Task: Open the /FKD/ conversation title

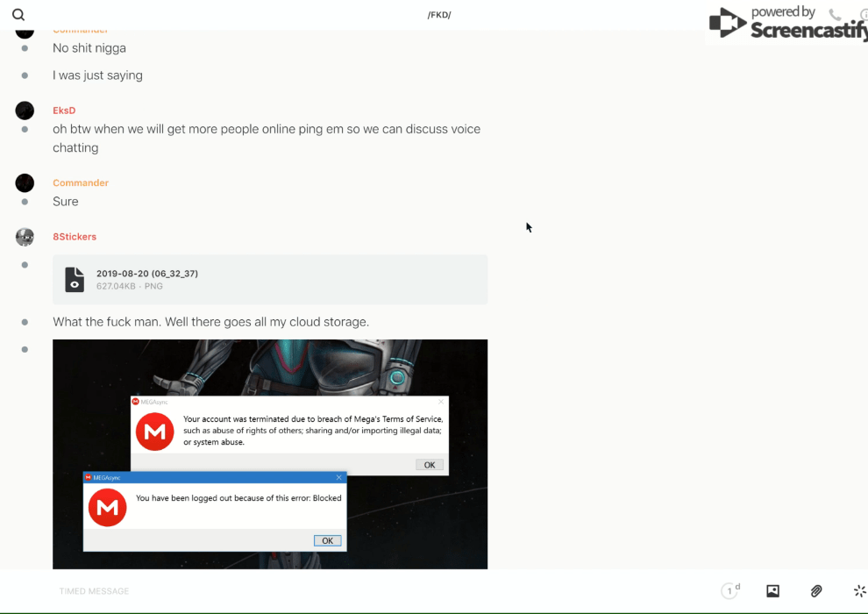Action: (x=439, y=15)
